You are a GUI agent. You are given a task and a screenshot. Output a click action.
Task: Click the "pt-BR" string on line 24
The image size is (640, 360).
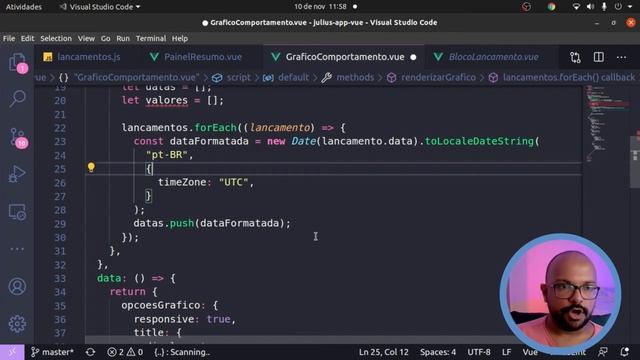click(166, 155)
